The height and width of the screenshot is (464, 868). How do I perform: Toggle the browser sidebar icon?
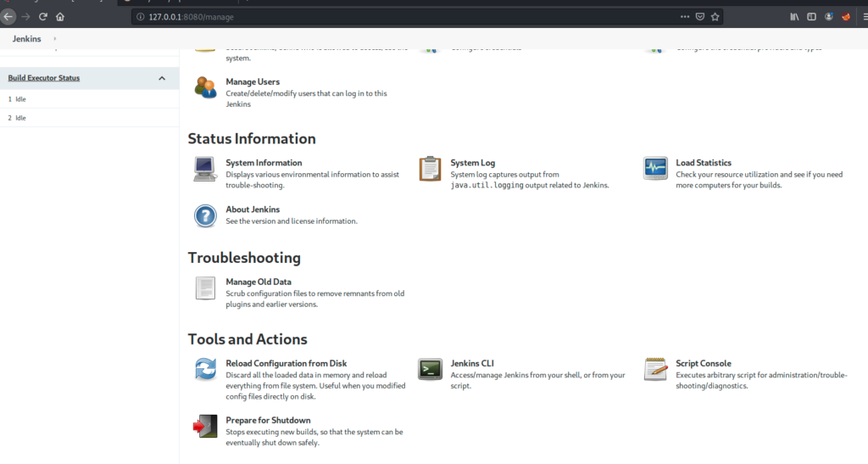(x=811, y=17)
